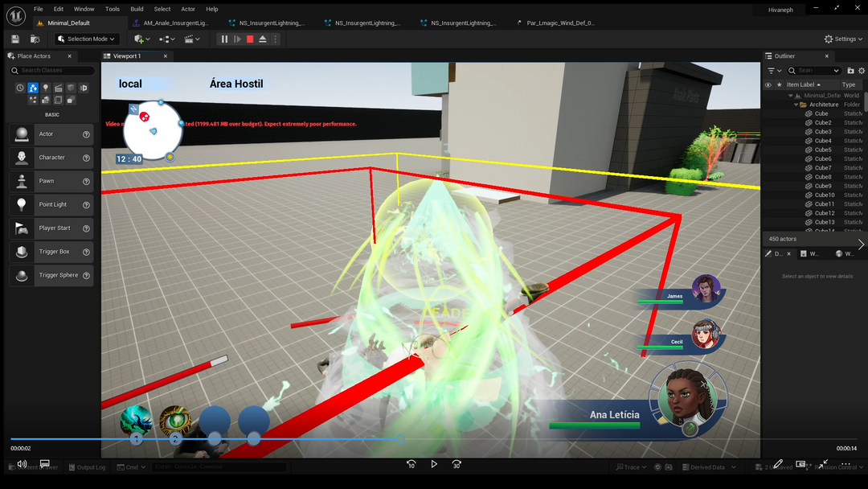Select Point Light in Place Actors

52,204
